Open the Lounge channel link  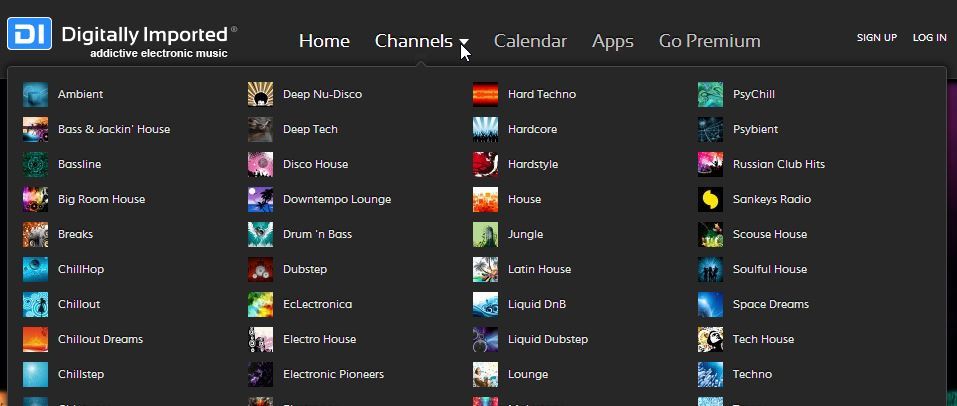click(528, 375)
